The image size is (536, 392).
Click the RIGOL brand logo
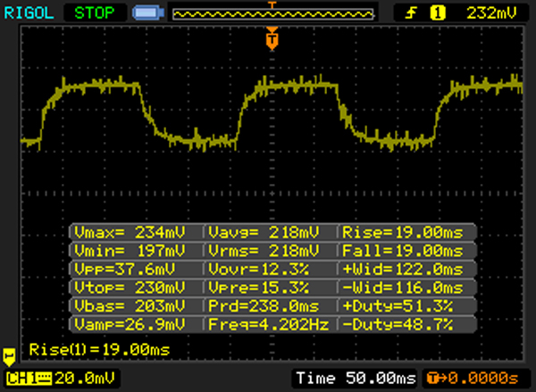tap(29, 13)
